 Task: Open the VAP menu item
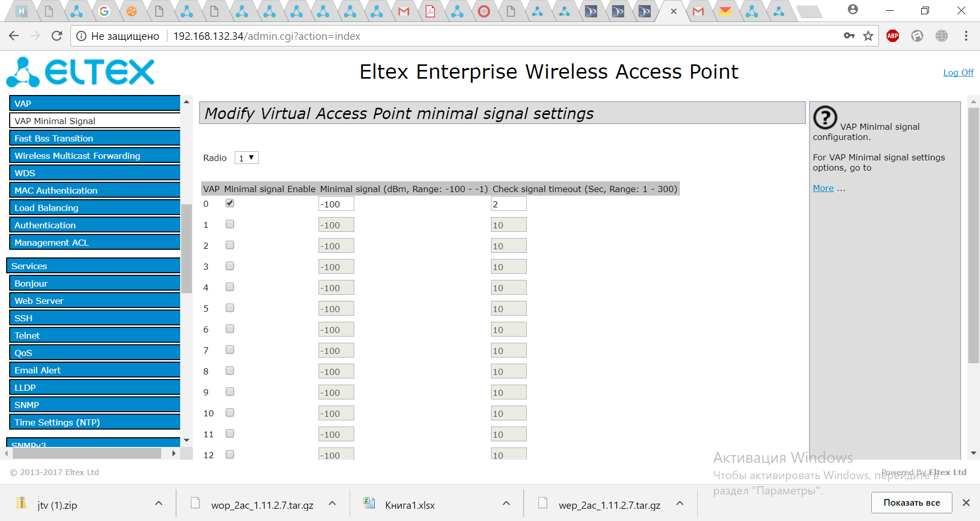pyautogui.click(x=95, y=104)
